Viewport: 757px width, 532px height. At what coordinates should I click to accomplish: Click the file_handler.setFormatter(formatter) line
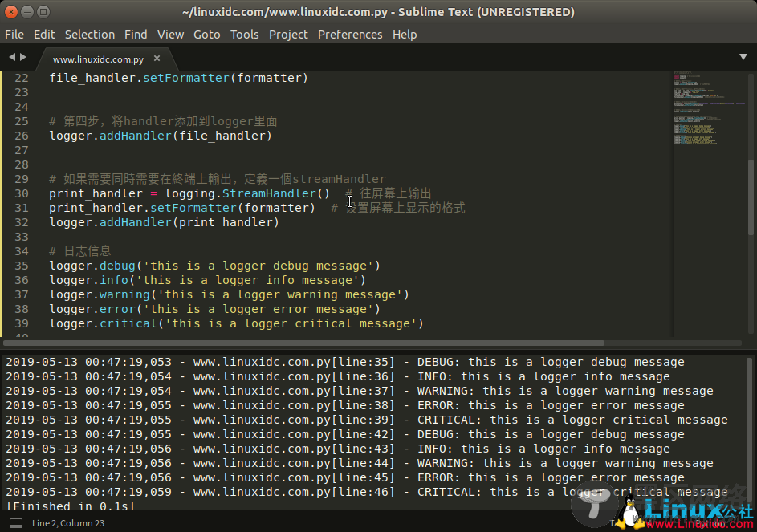[x=179, y=78]
